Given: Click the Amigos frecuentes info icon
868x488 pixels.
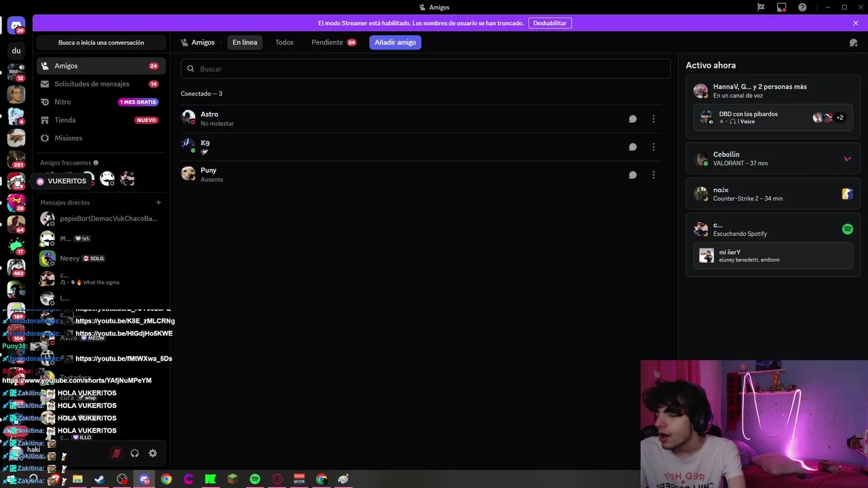Looking at the screenshot, I should 96,163.
